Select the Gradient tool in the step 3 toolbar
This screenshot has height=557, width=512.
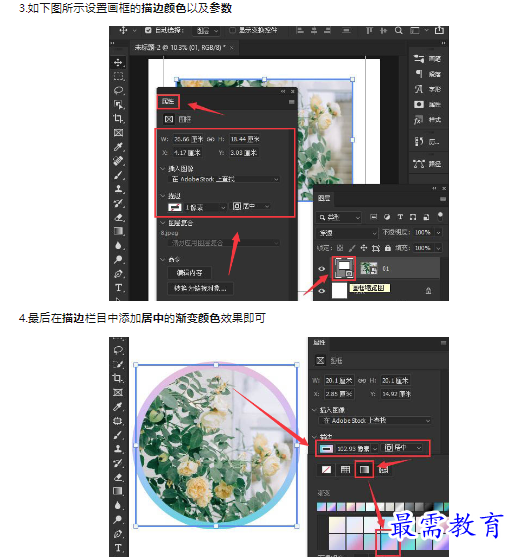point(118,231)
